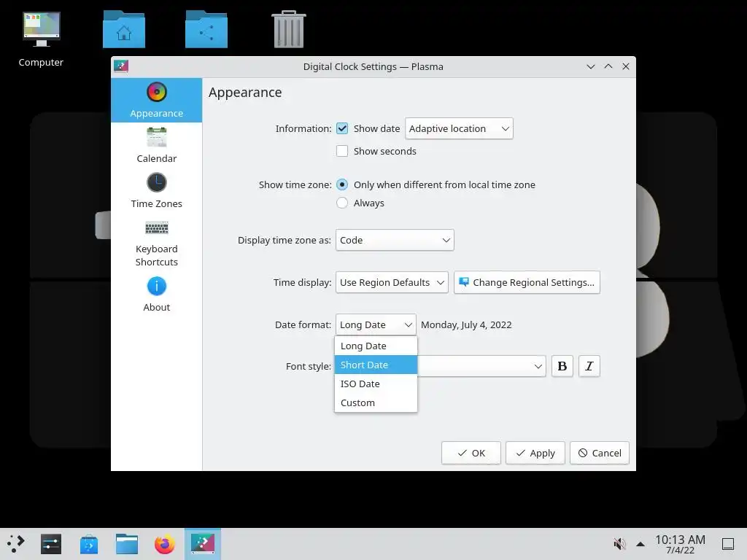Select Only when different from local time zone
747x560 pixels.
(x=342, y=184)
